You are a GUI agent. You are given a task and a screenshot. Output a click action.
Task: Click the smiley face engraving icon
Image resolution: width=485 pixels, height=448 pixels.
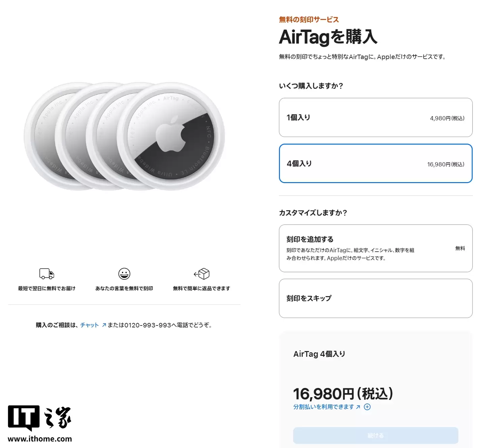click(125, 274)
